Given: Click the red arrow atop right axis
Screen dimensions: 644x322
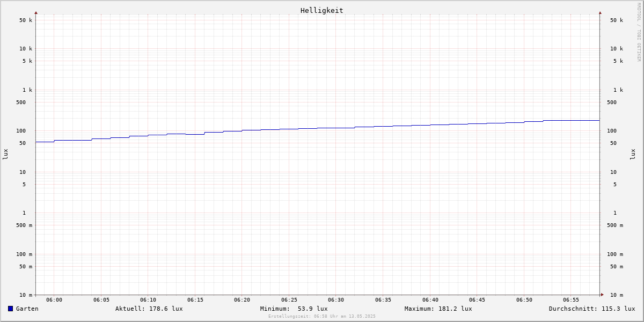Looking at the screenshot, I should tap(600, 12).
